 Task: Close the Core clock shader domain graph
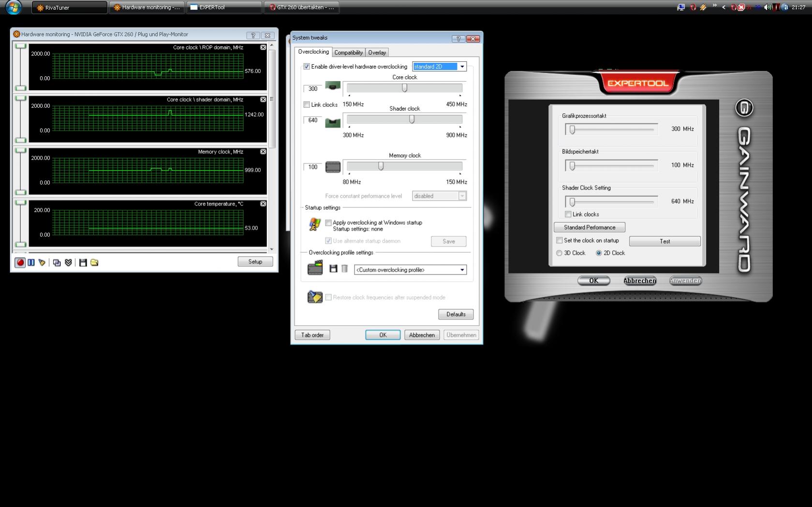[263, 100]
